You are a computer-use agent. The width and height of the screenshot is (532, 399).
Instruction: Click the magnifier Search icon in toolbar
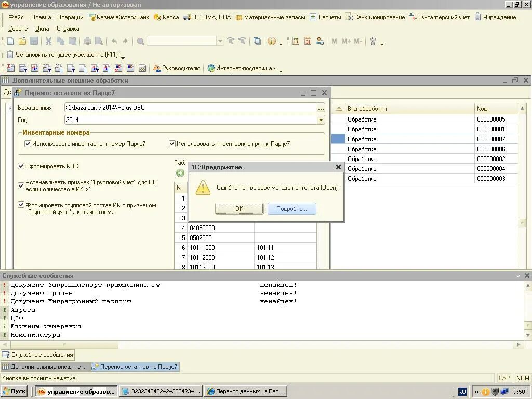point(140,42)
